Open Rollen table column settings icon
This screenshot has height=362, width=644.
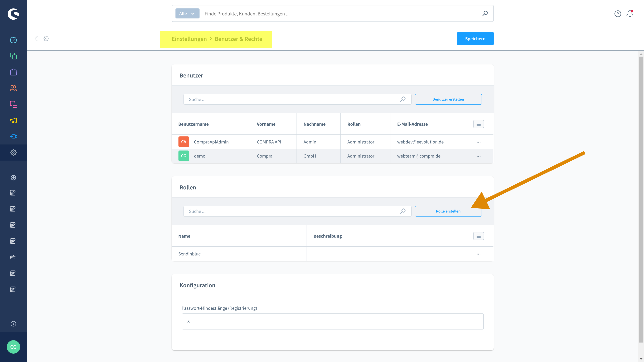478,236
